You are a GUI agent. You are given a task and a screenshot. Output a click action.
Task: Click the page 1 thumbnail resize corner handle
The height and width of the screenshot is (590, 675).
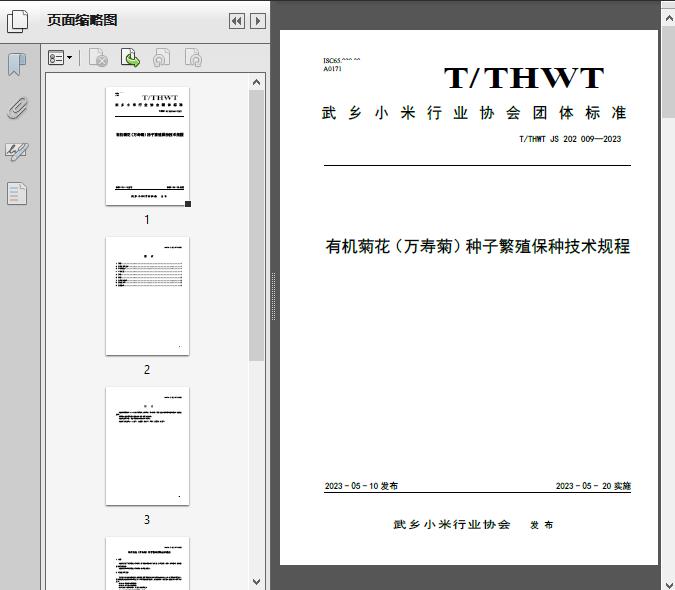click(x=188, y=204)
